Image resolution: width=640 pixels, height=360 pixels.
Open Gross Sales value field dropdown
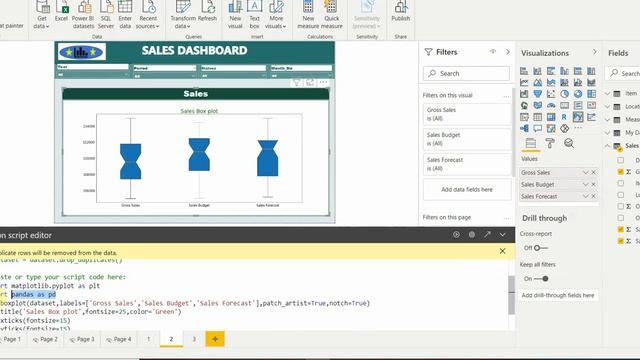coord(586,173)
